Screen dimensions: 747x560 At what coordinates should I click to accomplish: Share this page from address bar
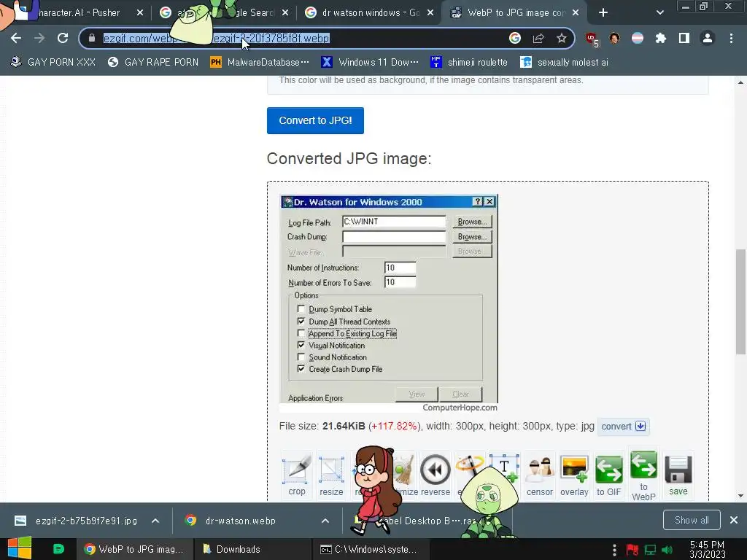tap(538, 38)
